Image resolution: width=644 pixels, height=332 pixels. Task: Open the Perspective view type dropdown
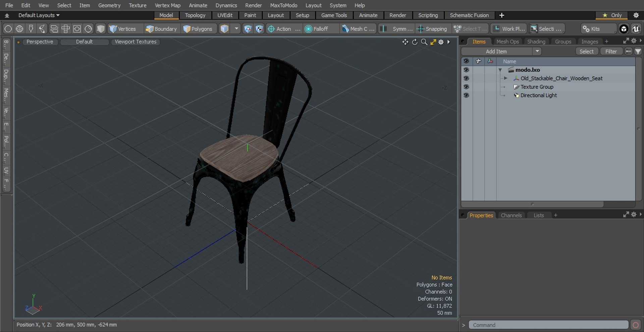pos(40,42)
